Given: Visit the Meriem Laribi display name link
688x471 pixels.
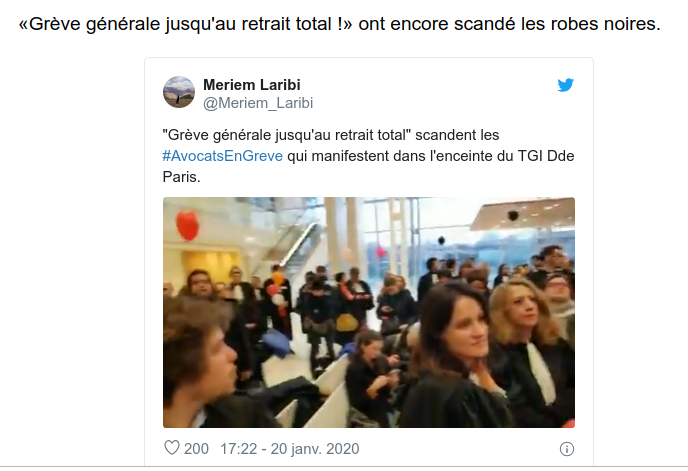Looking at the screenshot, I should (x=252, y=85).
